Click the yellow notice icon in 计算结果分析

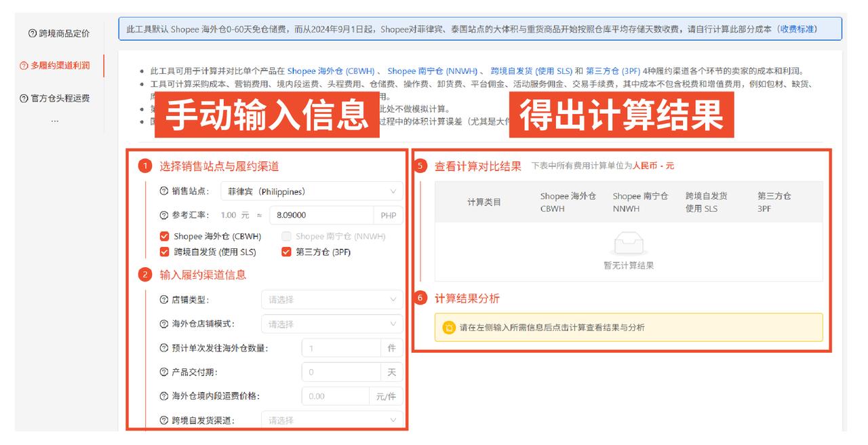tap(449, 328)
